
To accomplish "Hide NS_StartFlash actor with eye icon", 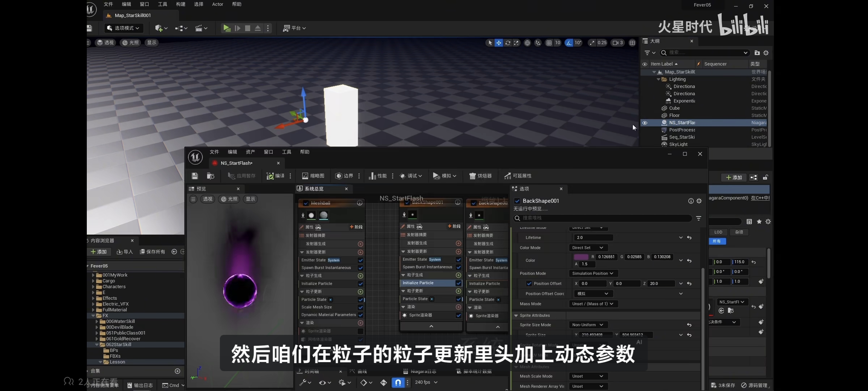I will click(x=644, y=123).
